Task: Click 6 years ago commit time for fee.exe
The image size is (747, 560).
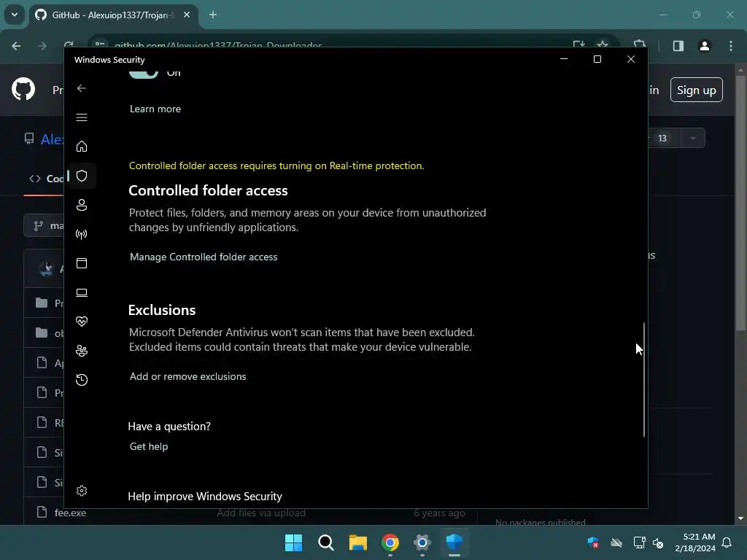Action: tap(439, 513)
